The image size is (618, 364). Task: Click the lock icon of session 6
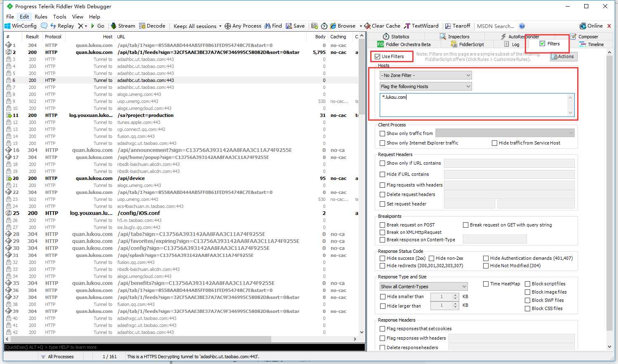[8, 80]
